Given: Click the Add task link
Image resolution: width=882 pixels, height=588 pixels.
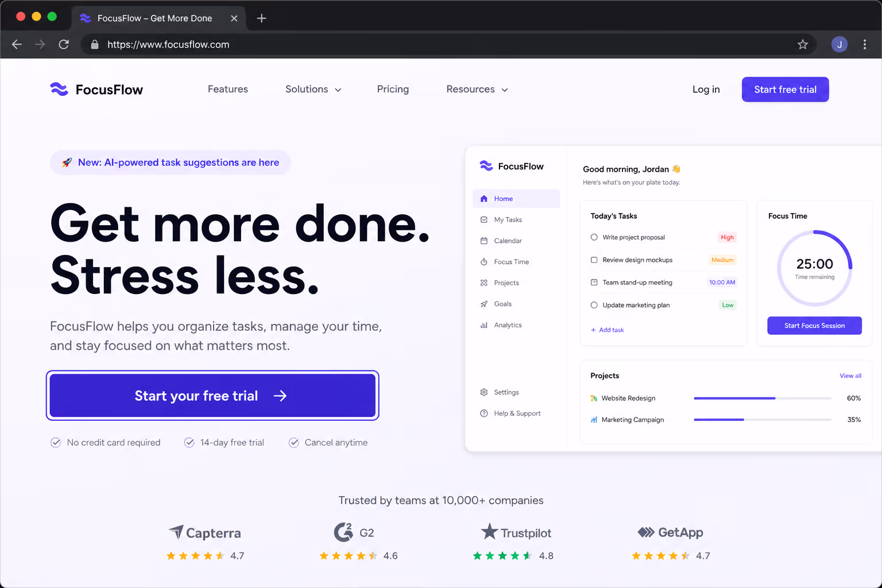Looking at the screenshot, I should (607, 330).
